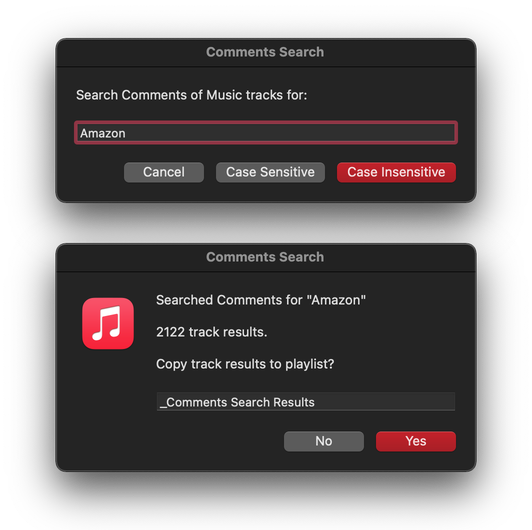Click the white music note in the red icon
The width and height of the screenshot is (532, 530).
(x=107, y=323)
